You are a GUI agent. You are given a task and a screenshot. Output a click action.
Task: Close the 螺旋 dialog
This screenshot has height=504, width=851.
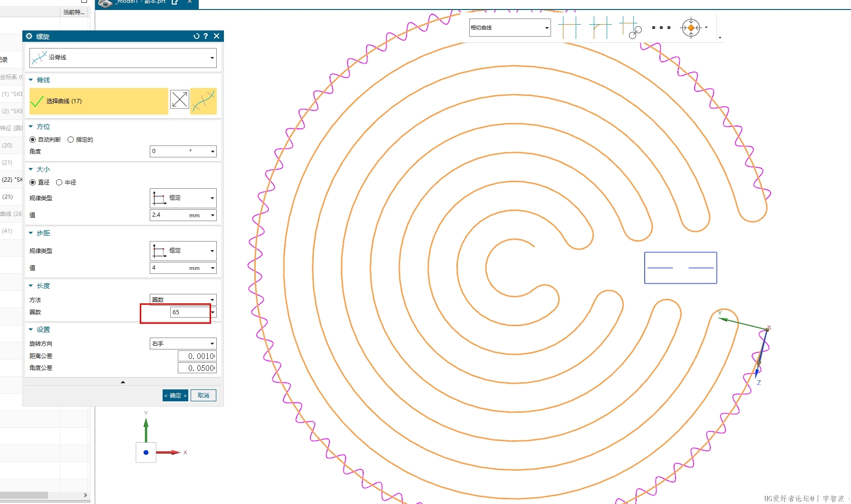click(217, 36)
